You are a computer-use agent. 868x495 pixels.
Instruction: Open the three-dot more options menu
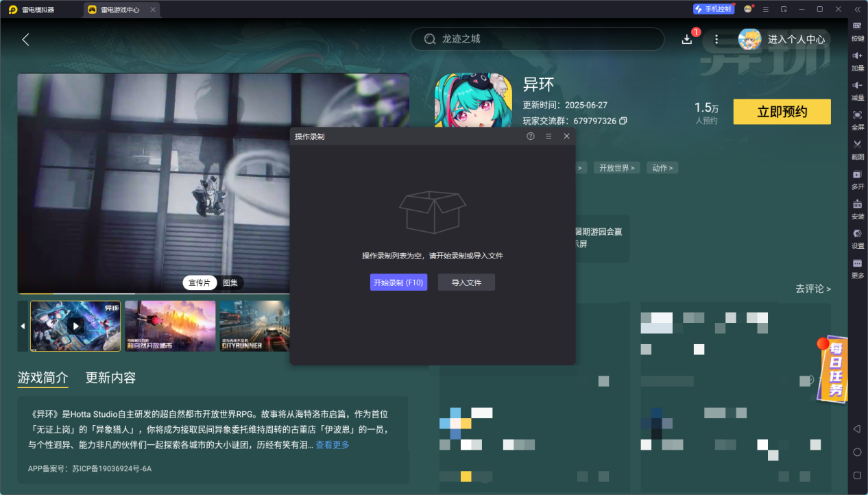click(716, 39)
